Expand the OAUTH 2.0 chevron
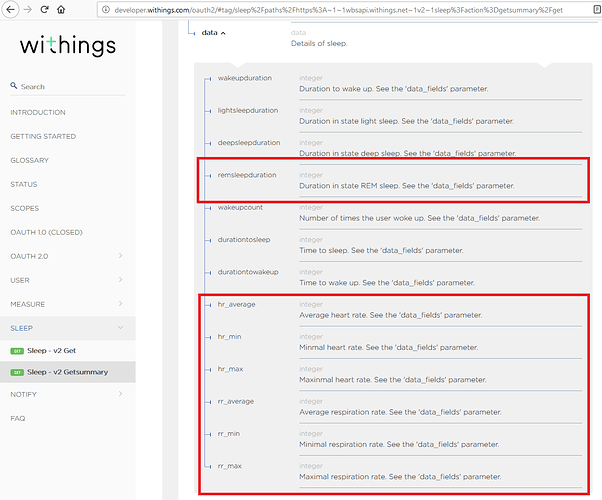The width and height of the screenshot is (602, 500). click(121, 256)
